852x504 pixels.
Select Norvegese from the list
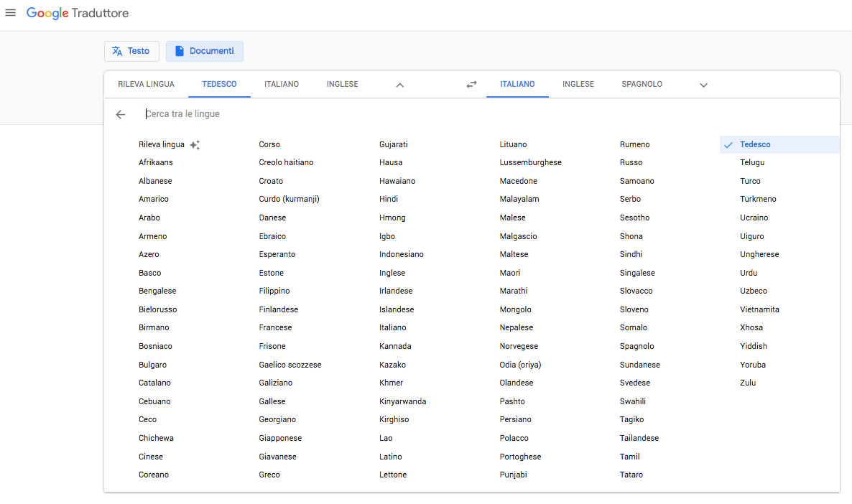point(519,346)
